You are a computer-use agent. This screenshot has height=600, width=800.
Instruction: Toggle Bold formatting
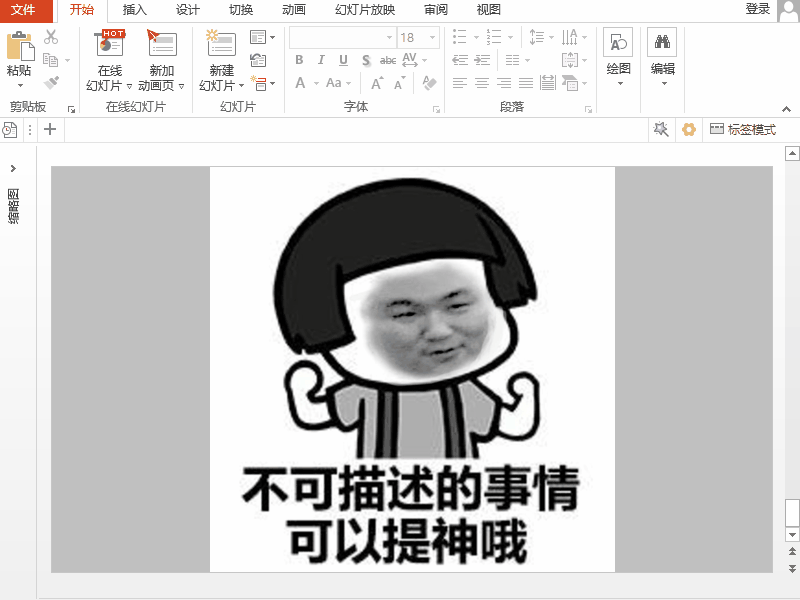299,60
